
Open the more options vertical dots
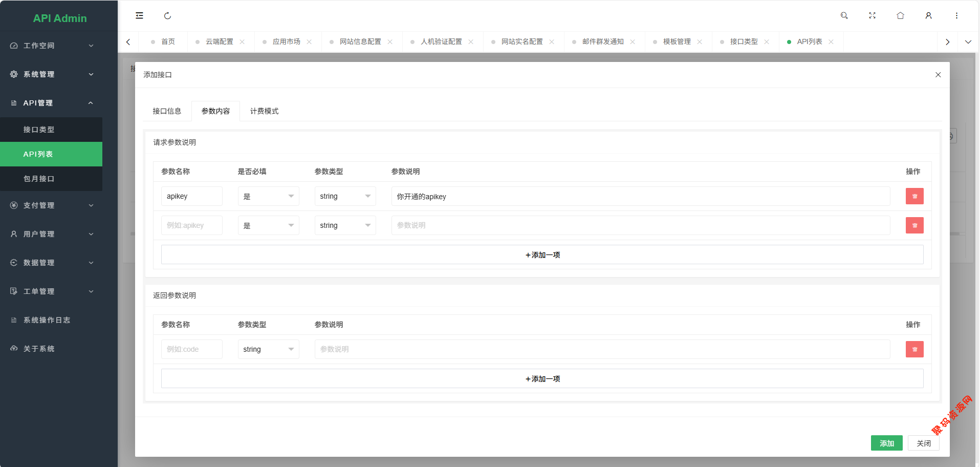956,16
